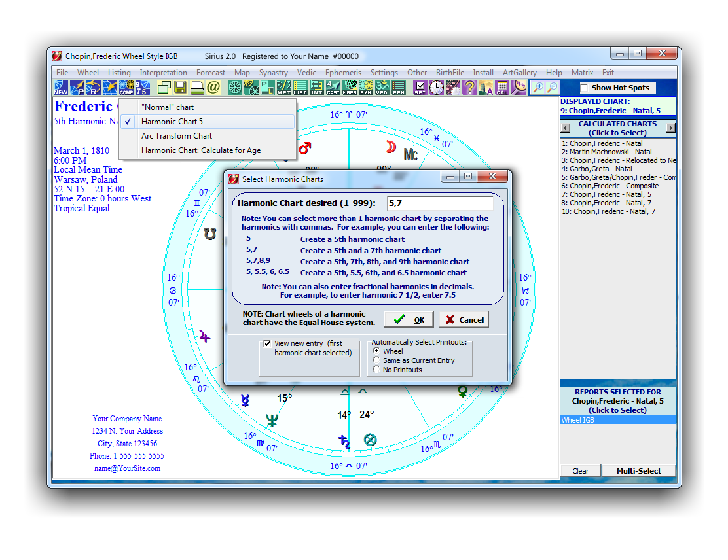Click the SYN synastry icon
Image resolution: width=728 pixels, height=560 pixels.
[366, 88]
